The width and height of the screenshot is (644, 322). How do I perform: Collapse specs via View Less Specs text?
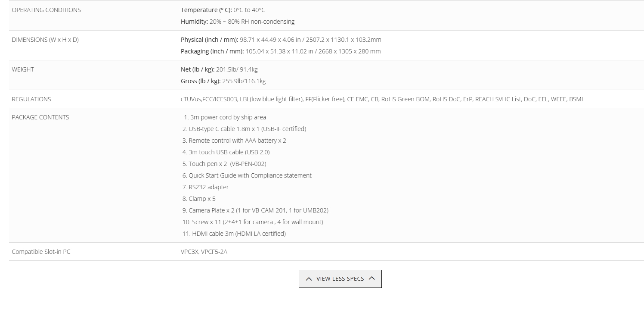coord(340,279)
